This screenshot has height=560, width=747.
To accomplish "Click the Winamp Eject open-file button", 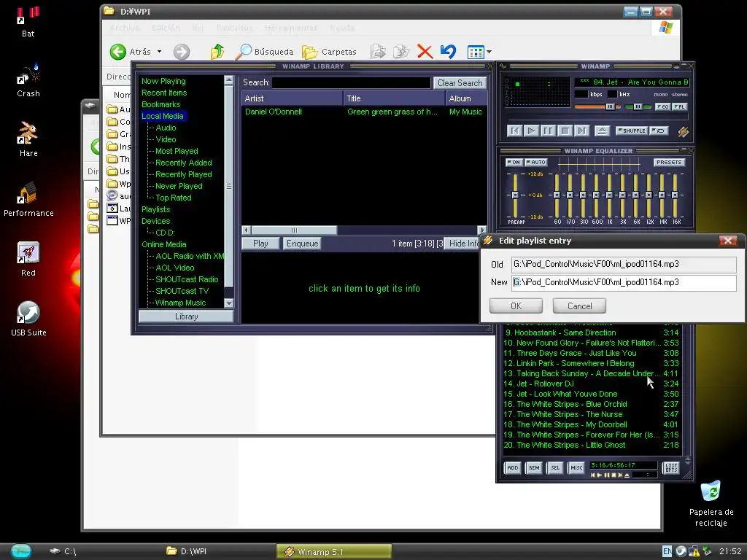I will pos(602,131).
